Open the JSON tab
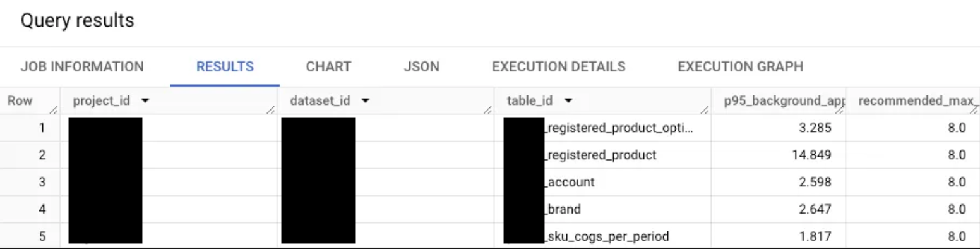The image size is (980, 249). click(x=422, y=66)
